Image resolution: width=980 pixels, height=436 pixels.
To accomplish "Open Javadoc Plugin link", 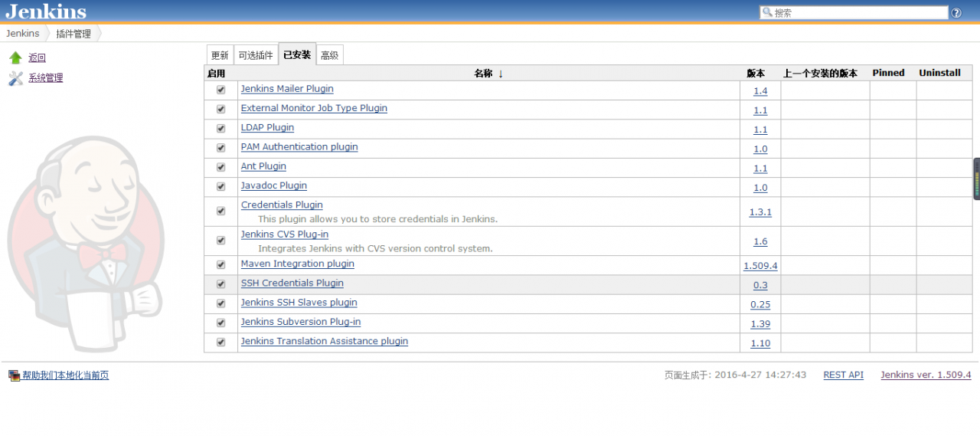I will (x=274, y=185).
